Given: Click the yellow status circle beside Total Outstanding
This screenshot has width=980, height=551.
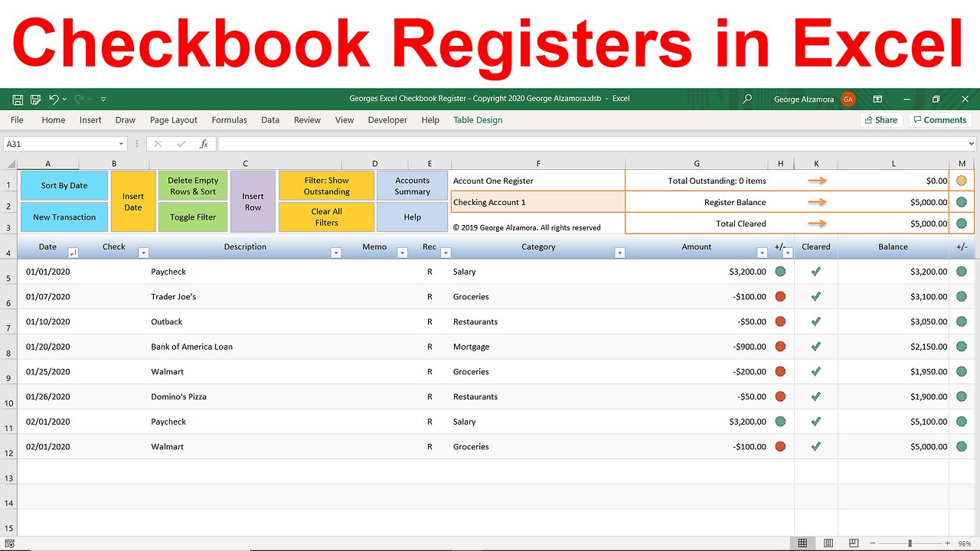Looking at the screenshot, I should [962, 181].
